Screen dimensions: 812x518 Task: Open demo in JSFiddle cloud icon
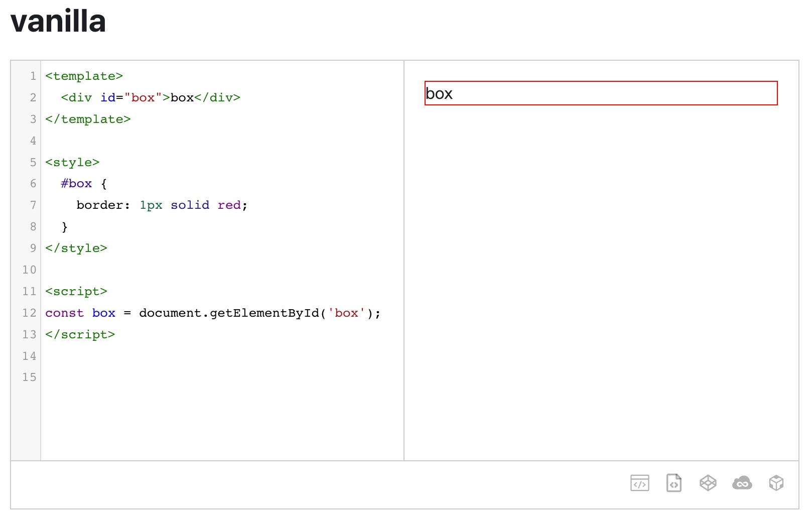(x=742, y=483)
